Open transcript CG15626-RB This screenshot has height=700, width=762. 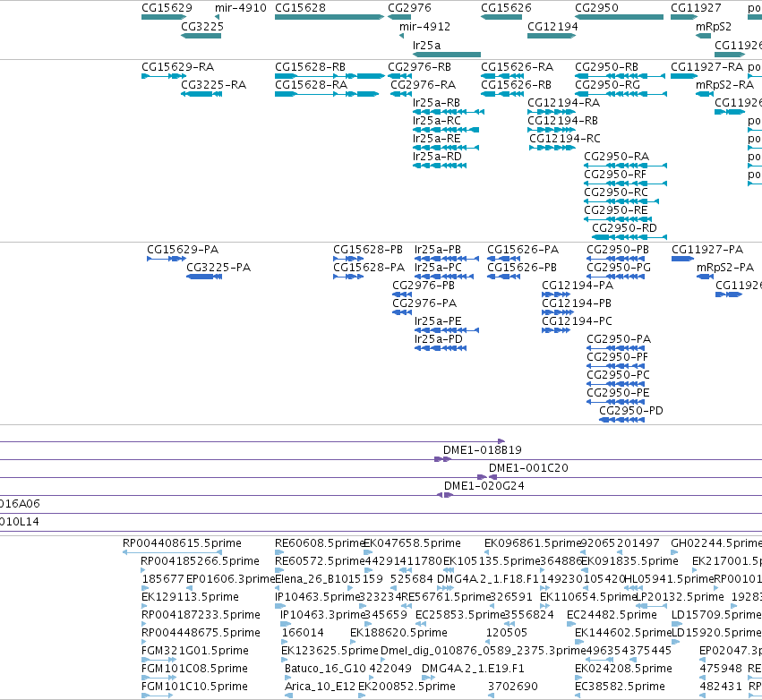click(516, 85)
